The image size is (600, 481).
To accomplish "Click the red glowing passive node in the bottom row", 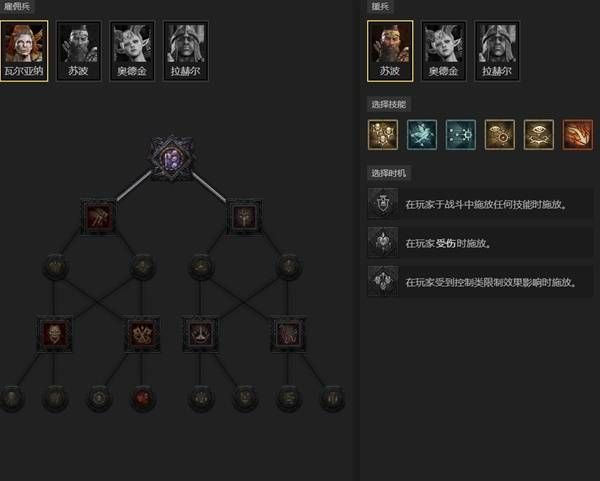I will coord(142,398).
